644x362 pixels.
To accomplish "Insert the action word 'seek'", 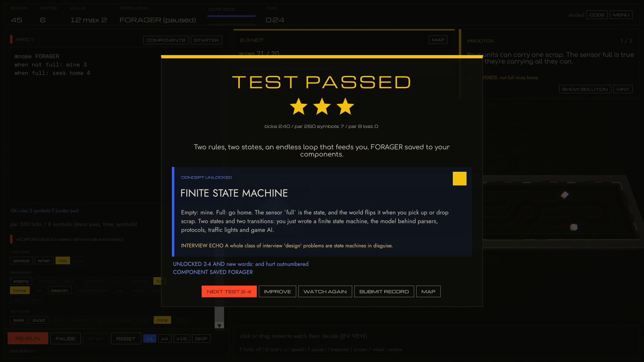I will (x=19, y=320).
